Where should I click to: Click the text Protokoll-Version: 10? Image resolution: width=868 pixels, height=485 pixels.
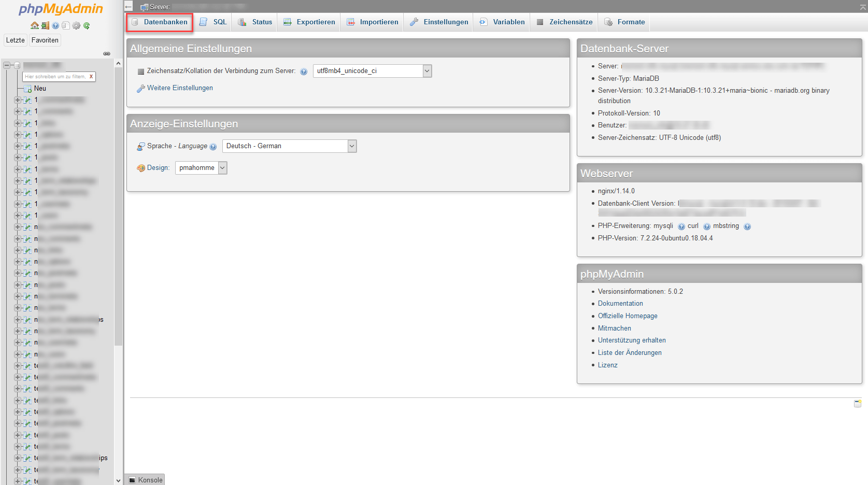629,113
